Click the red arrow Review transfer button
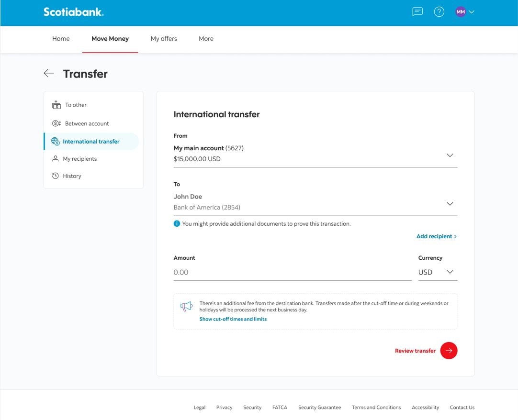This screenshot has width=518, height=420. point(449,351)
